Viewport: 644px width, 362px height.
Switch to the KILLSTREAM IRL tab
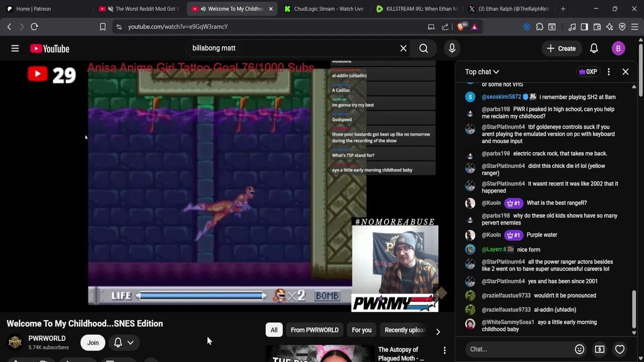[418, 9]
